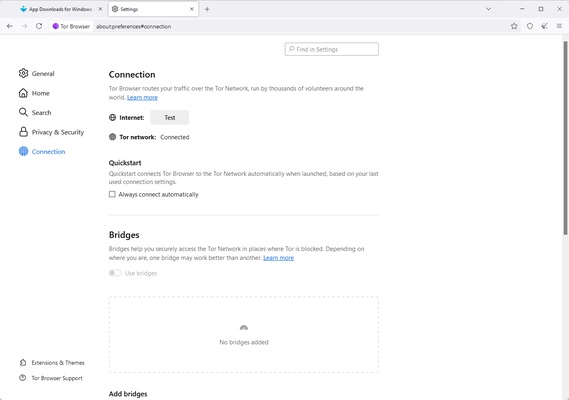The width and height of the screenshot is (569, 400).
Task: Click the address bar URL
Action: [133, 26]
